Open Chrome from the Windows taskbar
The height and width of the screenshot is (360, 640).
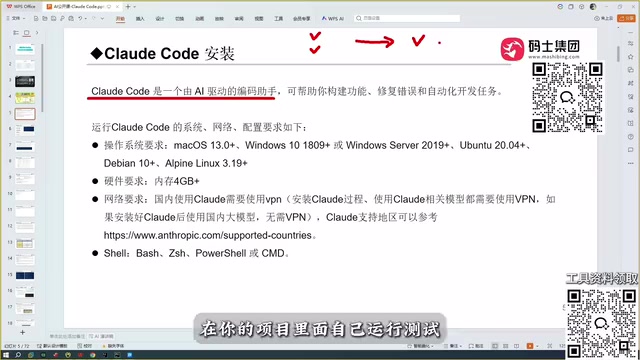coord(93,355)
